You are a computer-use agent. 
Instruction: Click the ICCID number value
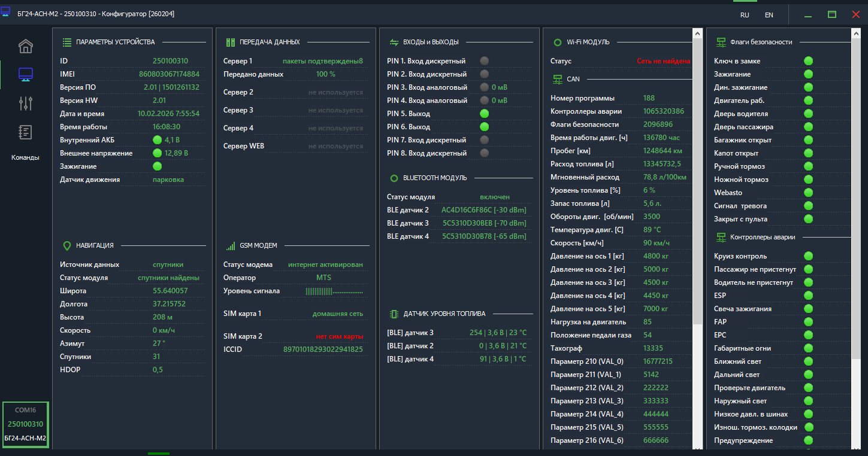pos(323,349)
